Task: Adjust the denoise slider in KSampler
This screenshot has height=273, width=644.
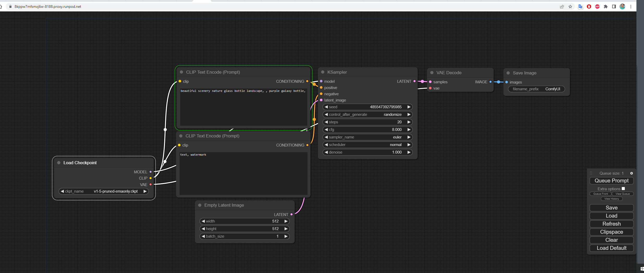Action: (x=367, y=152)
